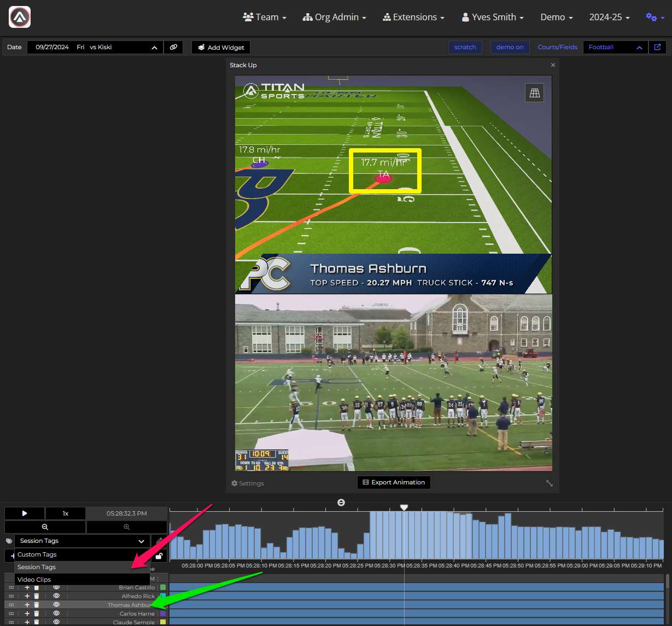Click the 05:28:32.3 PM time display
Image resolution: width=672 pixels, height=626 pixels.
pos(126,513)
